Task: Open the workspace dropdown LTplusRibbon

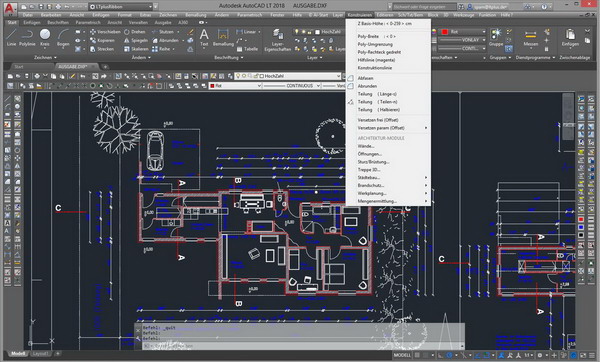Action: (121, 7)
